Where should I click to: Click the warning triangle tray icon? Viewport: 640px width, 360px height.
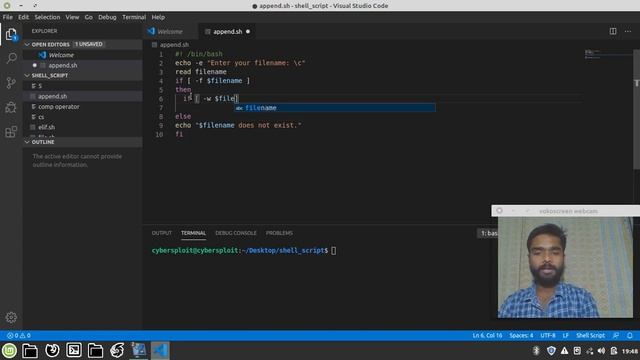[564, 351]
